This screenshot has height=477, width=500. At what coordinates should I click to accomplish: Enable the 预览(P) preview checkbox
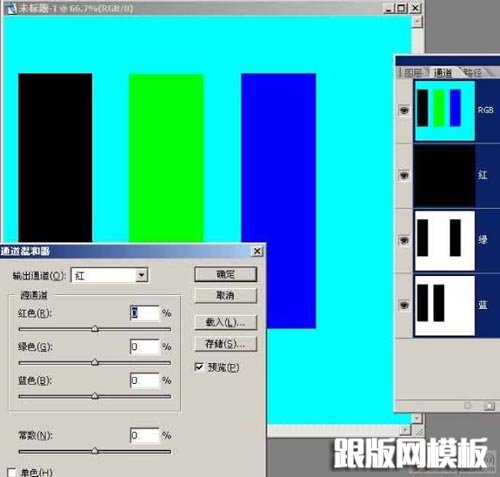click(x=199, y=367)
